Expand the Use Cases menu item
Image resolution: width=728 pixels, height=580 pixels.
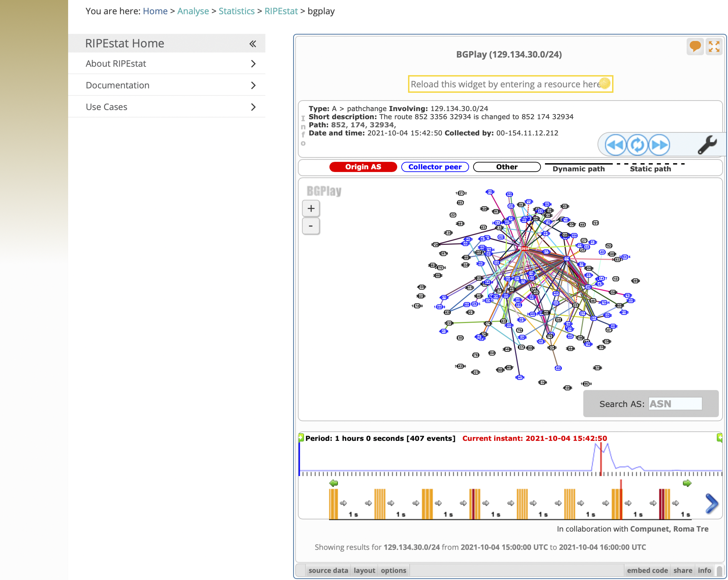[x=253, y=107]
